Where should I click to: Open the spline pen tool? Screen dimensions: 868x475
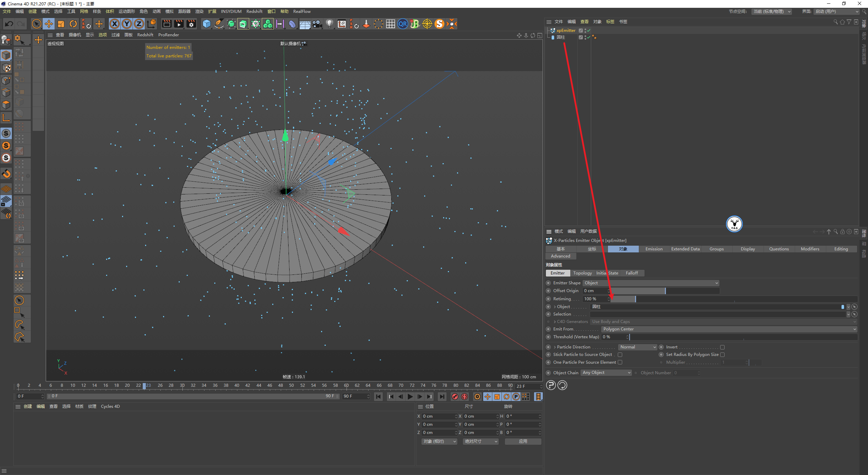pyautogui.click(x=219, y=24)
